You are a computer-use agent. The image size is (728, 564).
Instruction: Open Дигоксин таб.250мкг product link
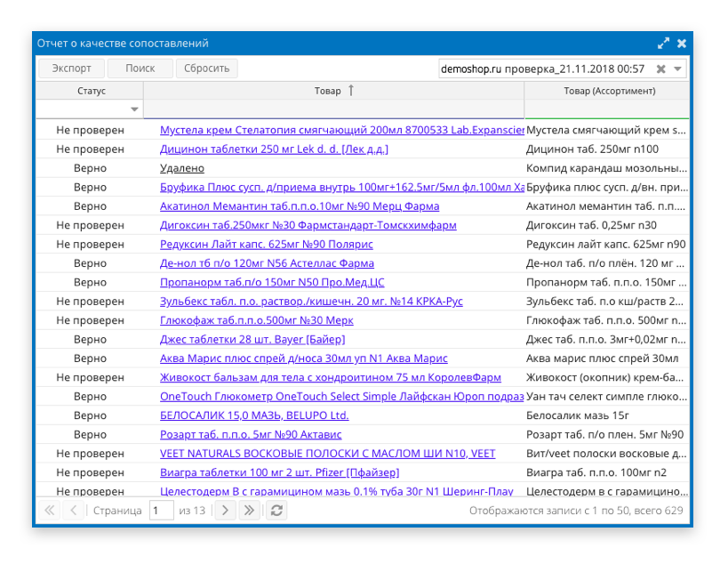click(308, 225)
